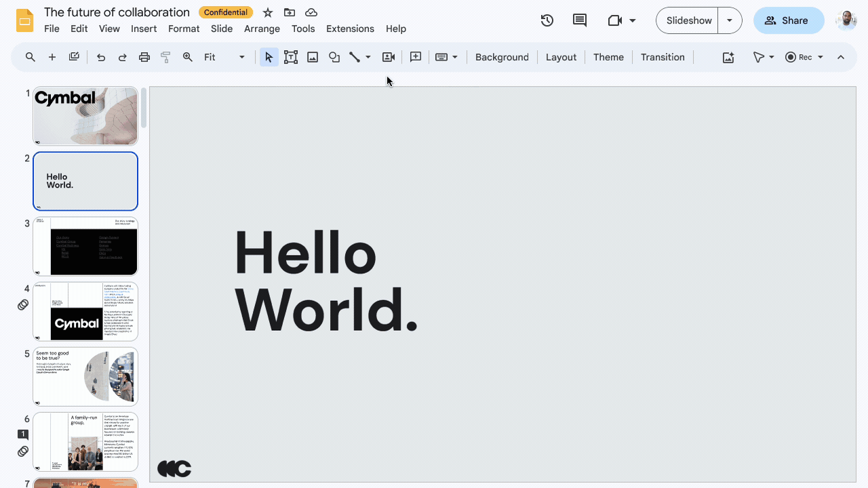Click the templates icon in the toolbar
The image size is (868, 488).
(74, 57)
